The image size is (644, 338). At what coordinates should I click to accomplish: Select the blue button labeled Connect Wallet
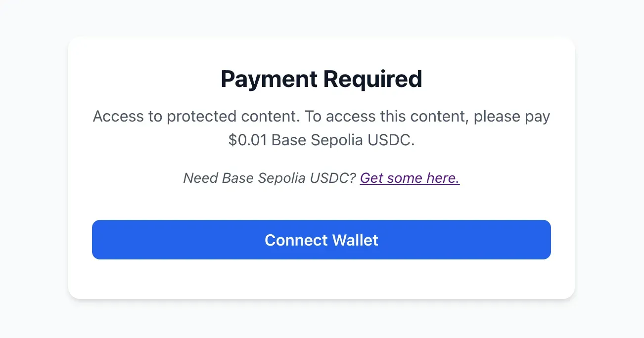coord(322,240)
